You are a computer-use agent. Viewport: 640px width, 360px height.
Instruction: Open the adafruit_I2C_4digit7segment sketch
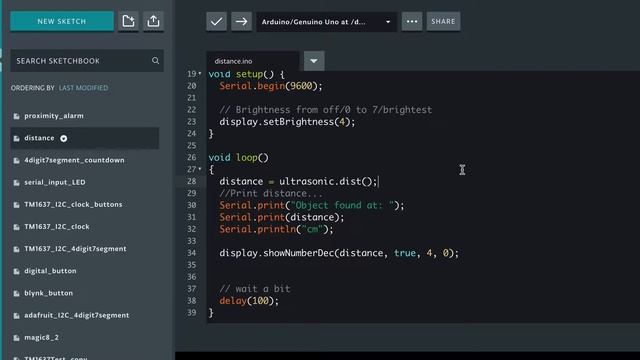(x=77, y=315)
